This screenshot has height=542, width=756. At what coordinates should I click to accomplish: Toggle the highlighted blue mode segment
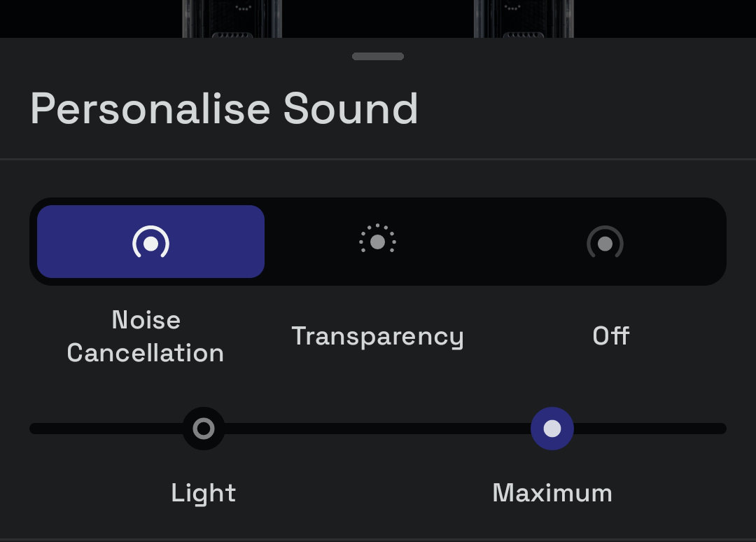pyautogui.click(x=151, y=241)
